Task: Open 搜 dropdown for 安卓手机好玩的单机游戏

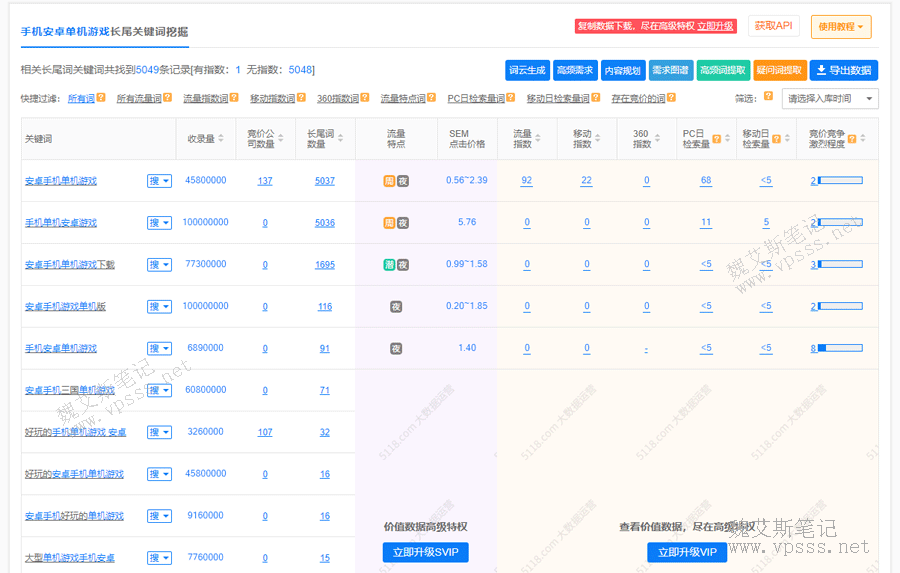Action: pos(160,516)
